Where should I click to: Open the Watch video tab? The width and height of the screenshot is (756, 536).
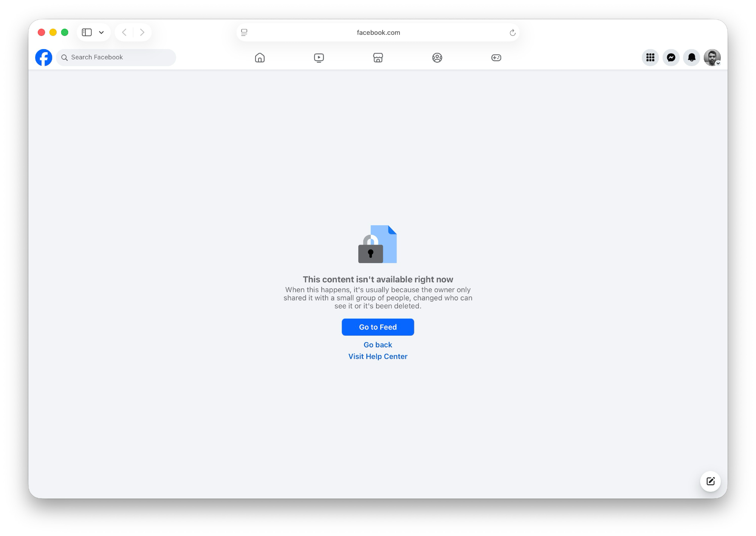tap(319, 57)
